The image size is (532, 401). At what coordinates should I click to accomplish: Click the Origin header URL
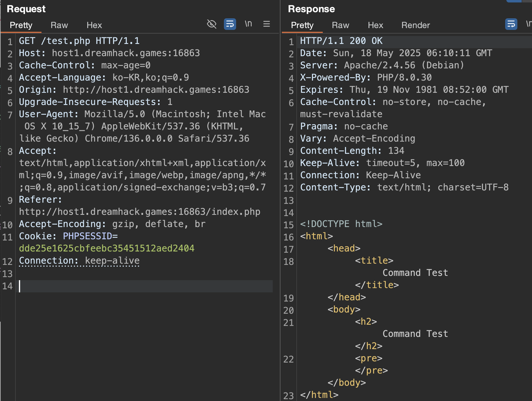point(156,90)
